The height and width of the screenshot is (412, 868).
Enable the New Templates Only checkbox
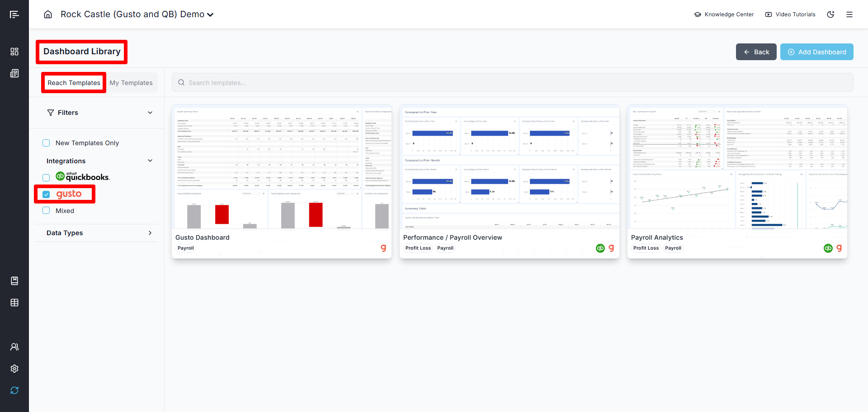[46, 143]
